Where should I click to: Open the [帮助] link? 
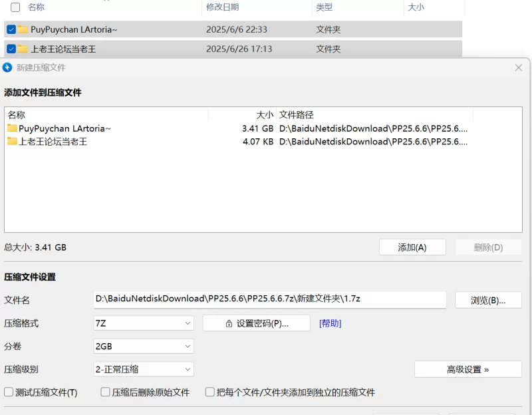point(330,323)
